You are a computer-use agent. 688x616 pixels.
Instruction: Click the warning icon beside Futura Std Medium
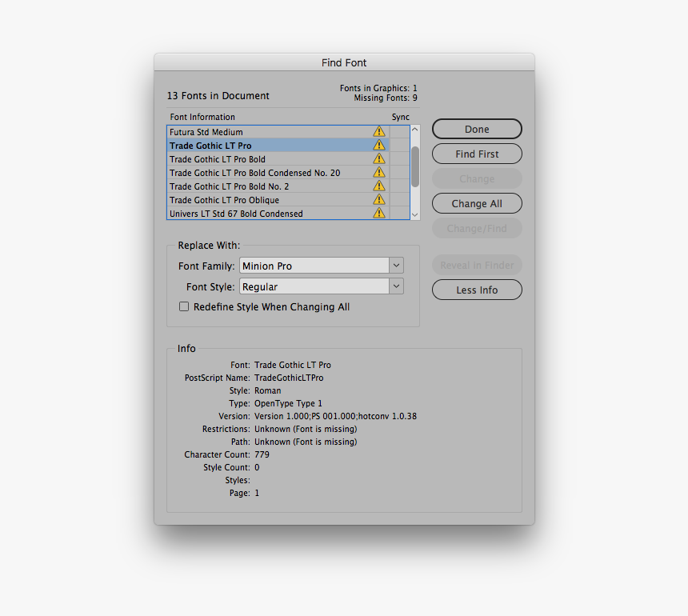point(379,132)
